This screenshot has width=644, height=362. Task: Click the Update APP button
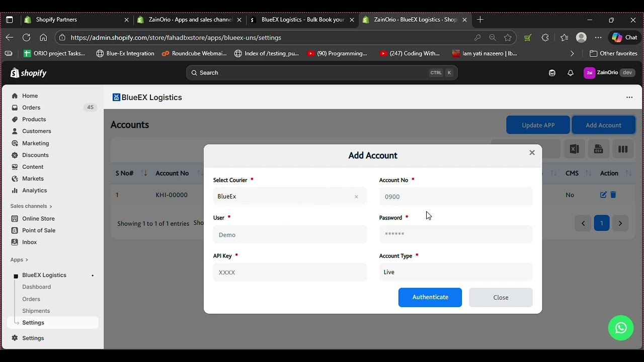538,125
